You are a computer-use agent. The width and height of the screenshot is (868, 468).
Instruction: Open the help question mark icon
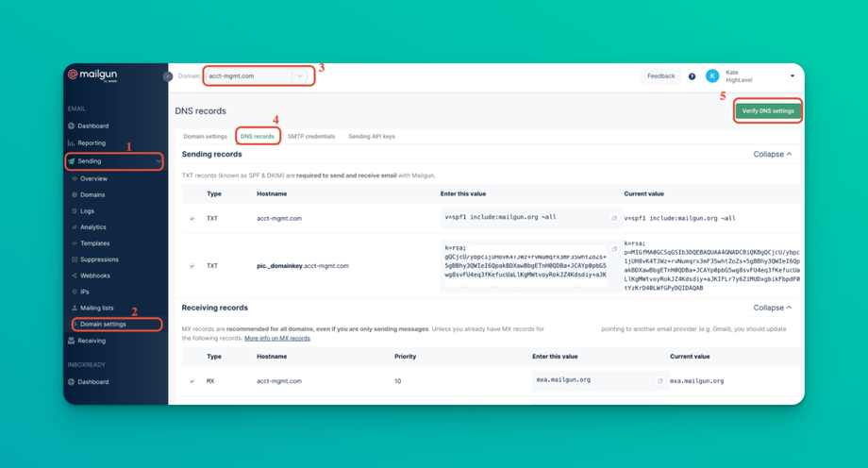tap(692, 76)
